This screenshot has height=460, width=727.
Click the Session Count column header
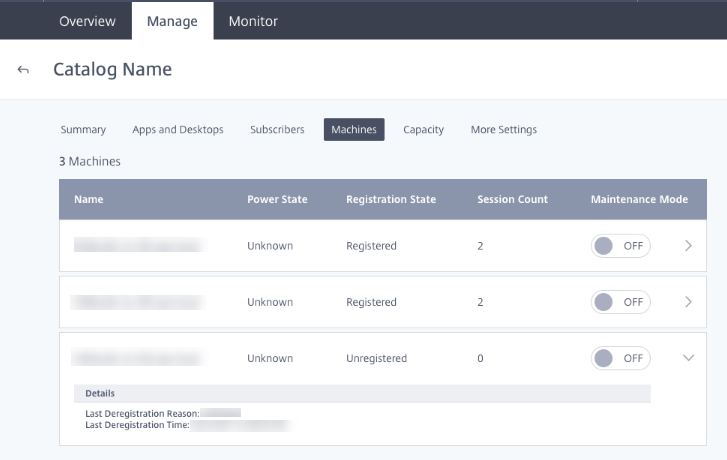[512, 199]
